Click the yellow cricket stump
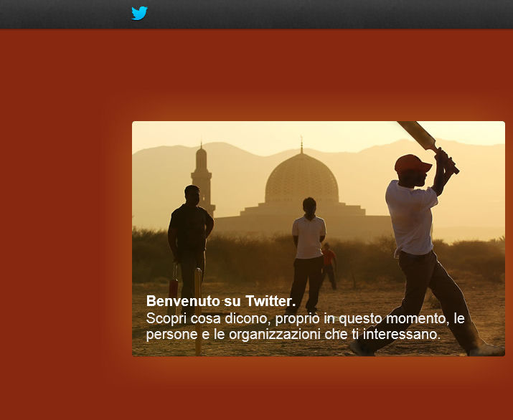Image resolution: width=513 pixels, height=420 pixels. pos(198,312)
